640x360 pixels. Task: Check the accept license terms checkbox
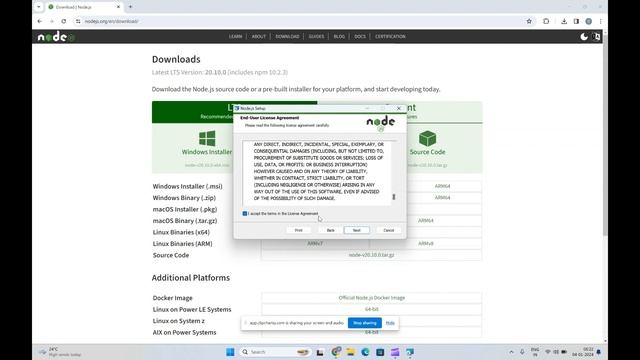point(245,213)
